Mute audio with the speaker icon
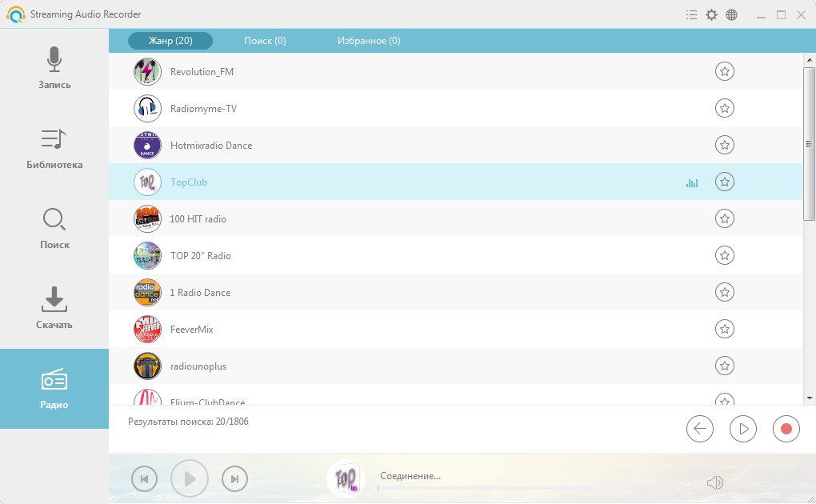Image resolution: width=816 pixels, height=504 pixels. (714, 482)
